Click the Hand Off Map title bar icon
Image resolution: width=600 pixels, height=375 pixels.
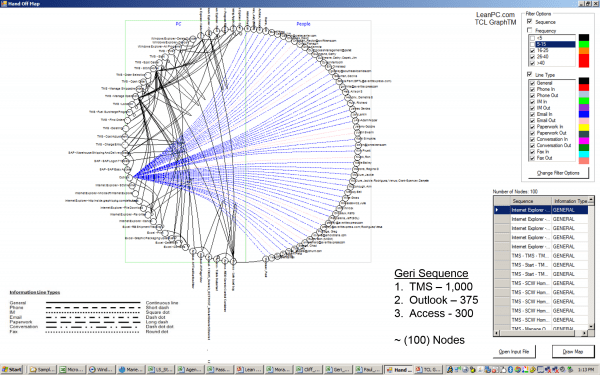pyautogui.click(x=4, y=3)
